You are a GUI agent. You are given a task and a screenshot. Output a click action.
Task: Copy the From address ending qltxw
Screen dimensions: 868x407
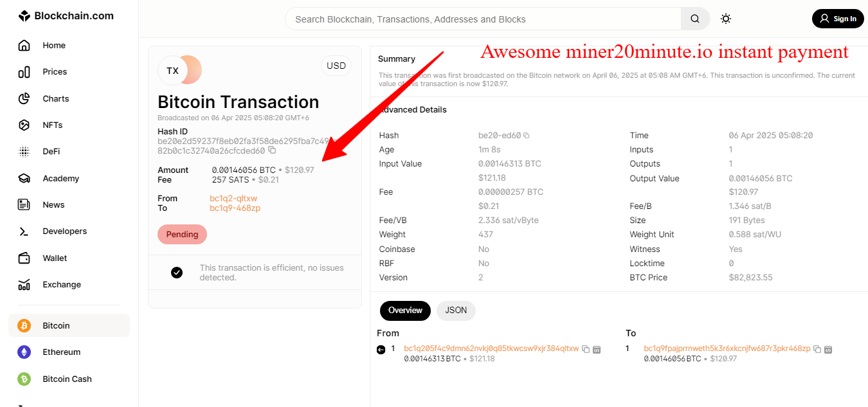pyautogui.click(x=585, y=349)
